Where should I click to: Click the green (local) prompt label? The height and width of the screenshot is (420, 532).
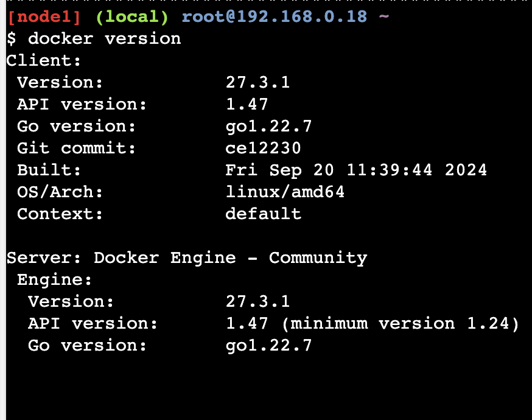point(132,16)
